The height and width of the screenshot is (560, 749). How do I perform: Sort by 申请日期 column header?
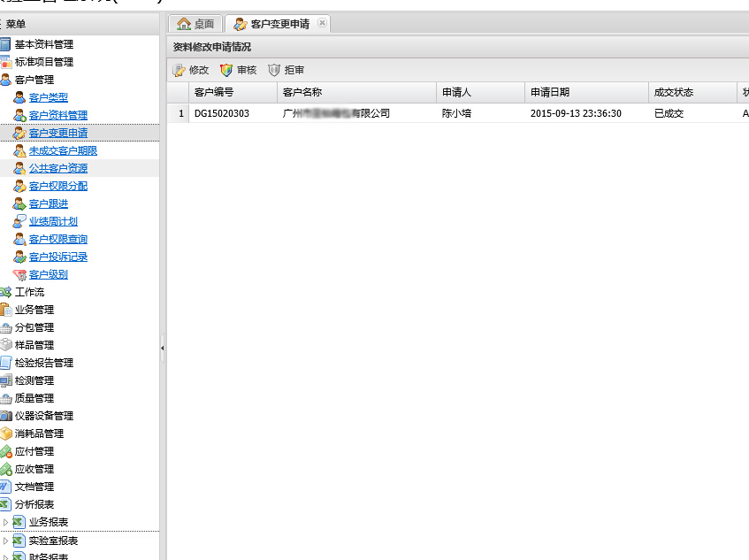550,92
